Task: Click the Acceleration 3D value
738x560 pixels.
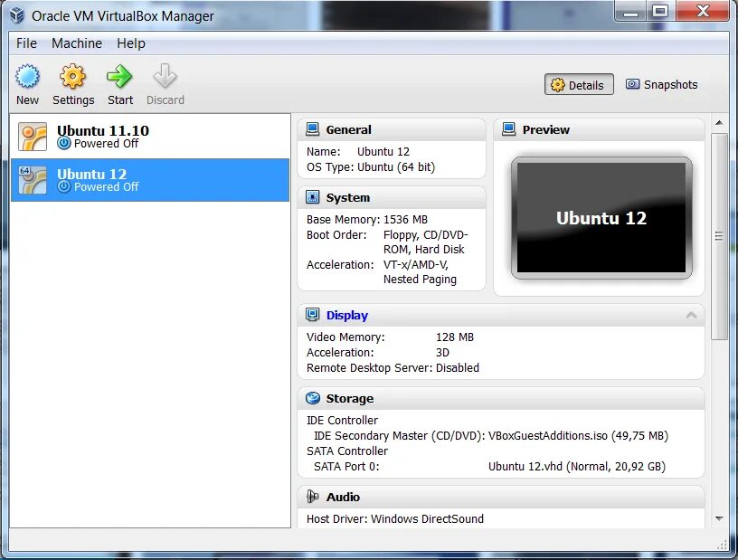Action: point(442,353)
